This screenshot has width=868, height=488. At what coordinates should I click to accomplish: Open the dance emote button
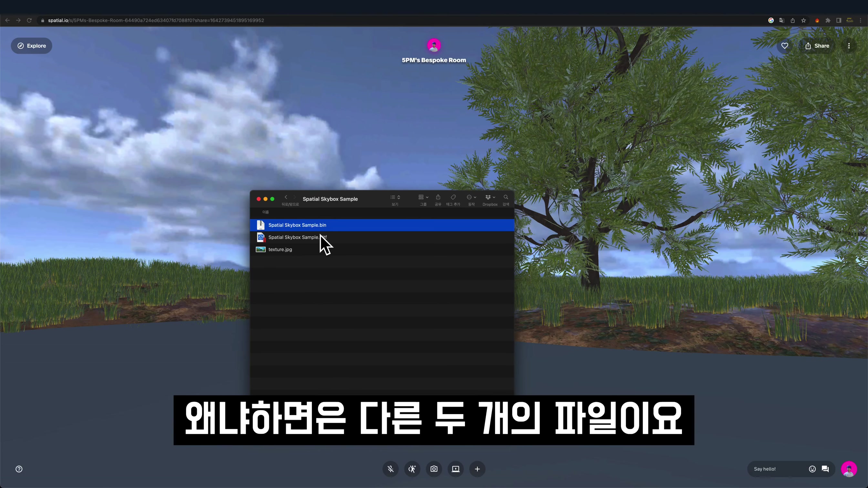pyautogui.click(x=412, y=469)
